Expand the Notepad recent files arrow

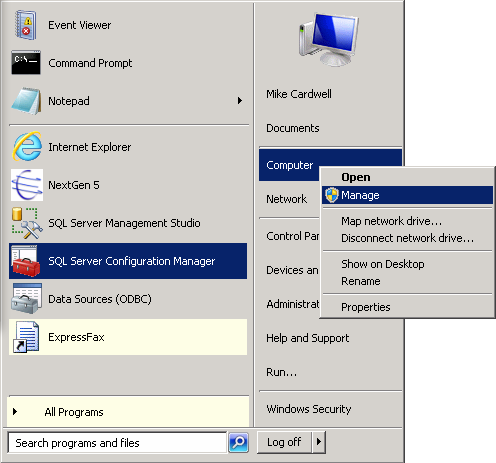pyautogui.click(x=240, y=101)
